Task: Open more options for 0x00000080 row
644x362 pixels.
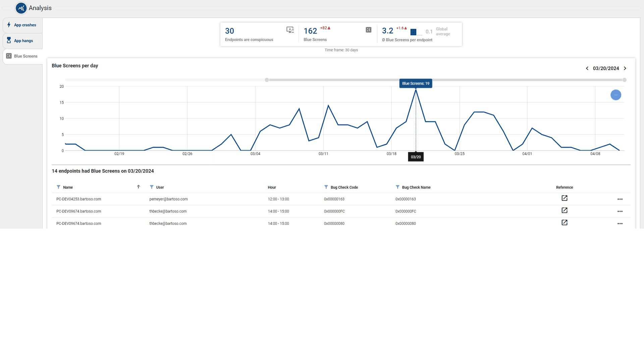Action: [x=620, y=224]
